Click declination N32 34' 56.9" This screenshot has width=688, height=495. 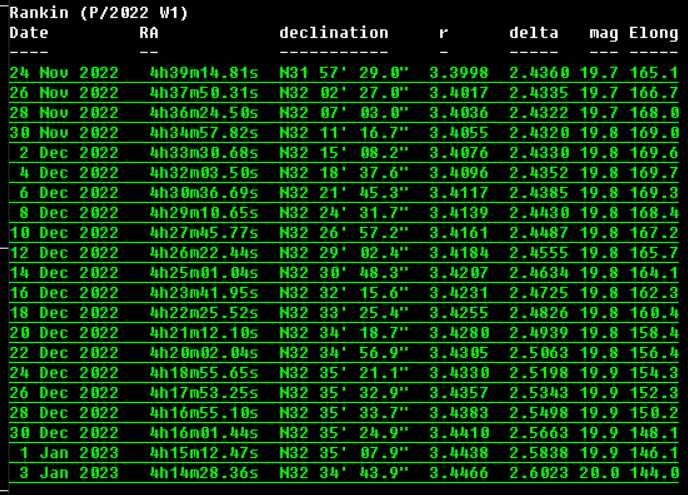(344, 352)
